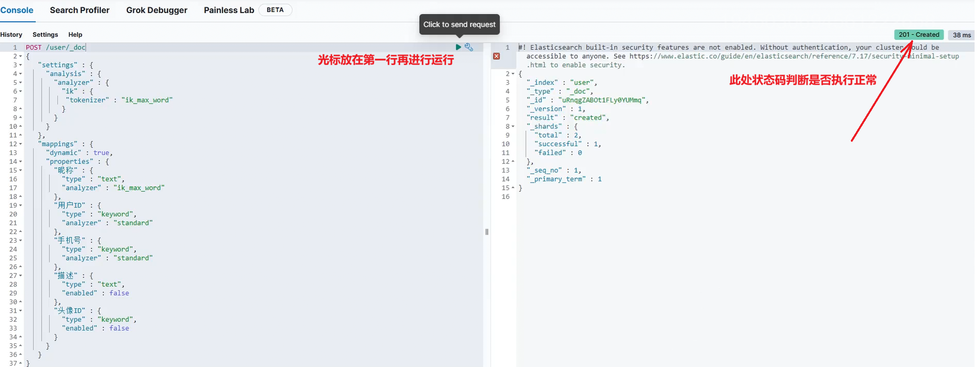Click the "result" : "created" response line

568,118
